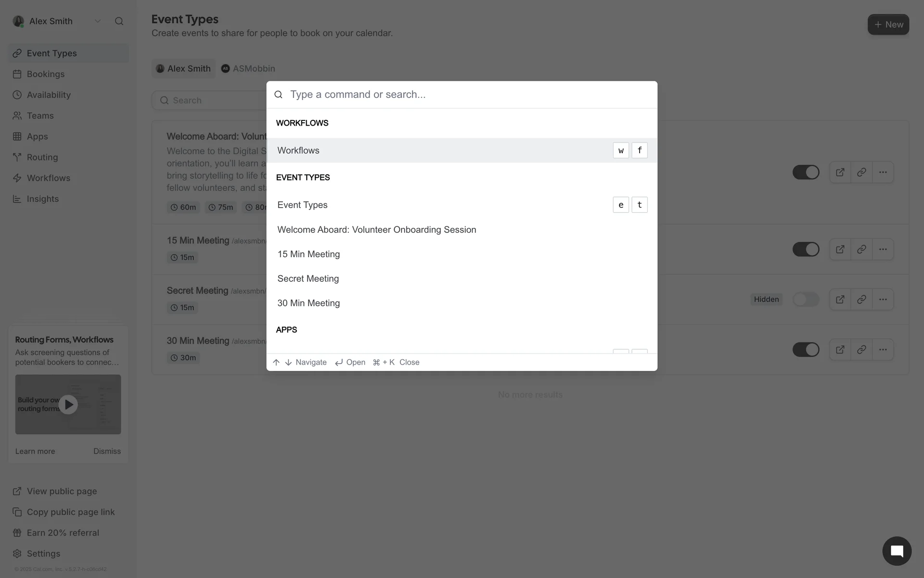
Task: Open three-dot menu for Secret Meeting
Action: click(x=883, y=300)
